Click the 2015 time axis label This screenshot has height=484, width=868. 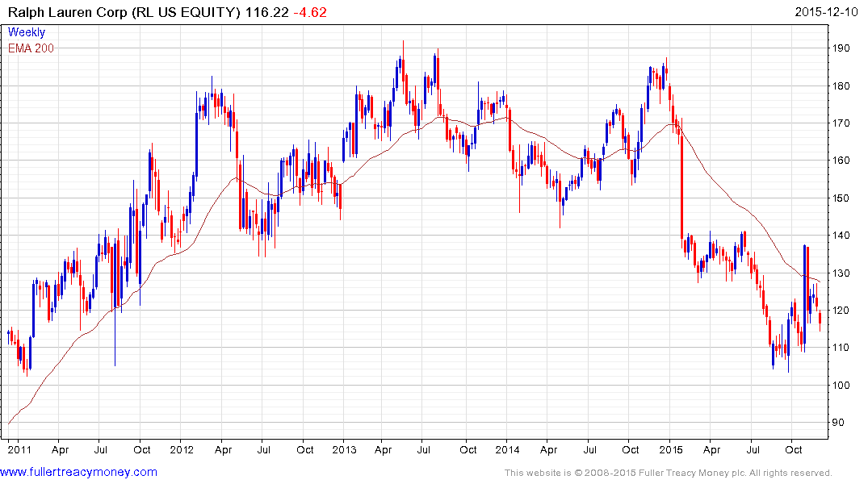[x=670, y=449]
